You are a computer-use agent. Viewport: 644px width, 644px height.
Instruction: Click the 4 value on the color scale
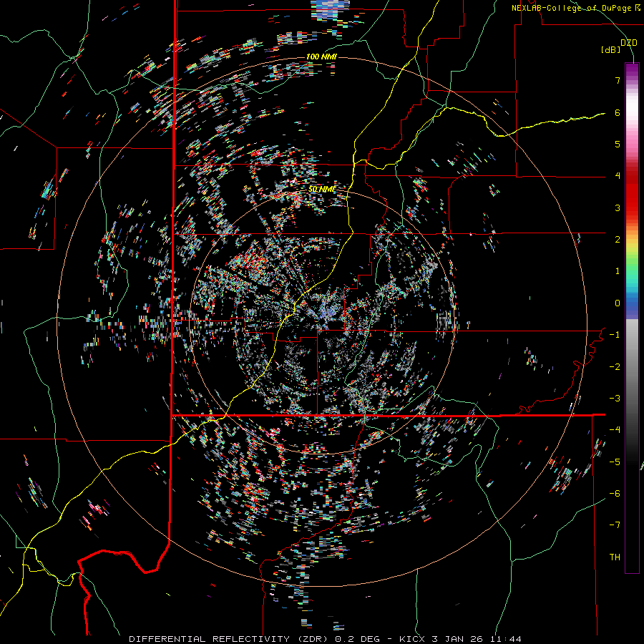pyautogui.click(x=618, y=176)
